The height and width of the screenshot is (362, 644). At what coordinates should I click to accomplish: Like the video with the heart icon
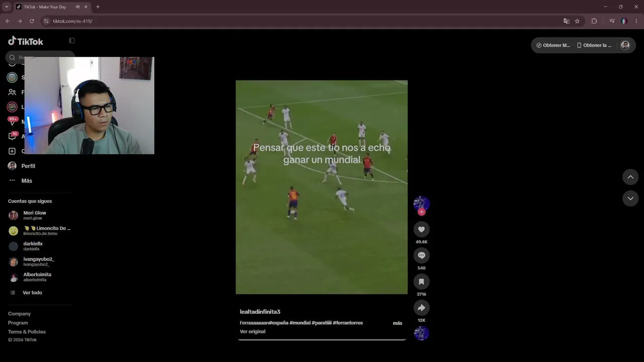coord(422,229)
